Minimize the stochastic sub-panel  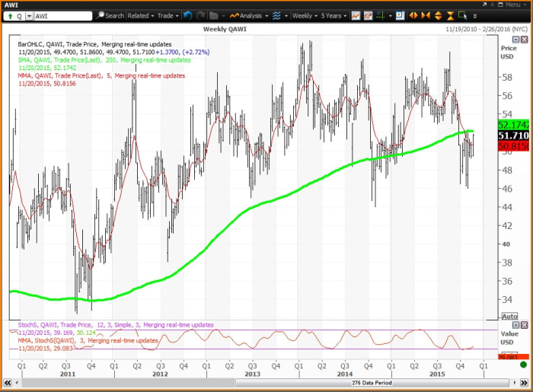click(515, 324)
